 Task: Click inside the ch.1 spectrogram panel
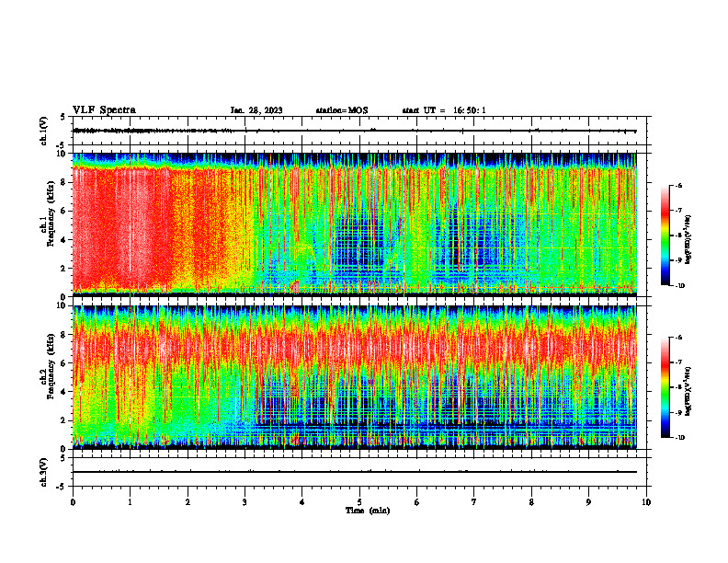[359, 224]
